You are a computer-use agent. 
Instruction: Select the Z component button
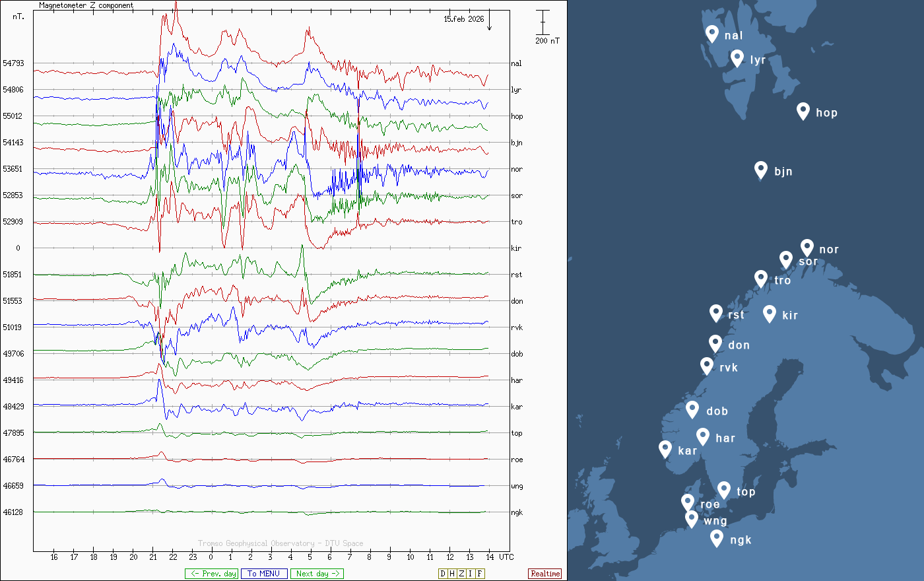coord(461,574)
